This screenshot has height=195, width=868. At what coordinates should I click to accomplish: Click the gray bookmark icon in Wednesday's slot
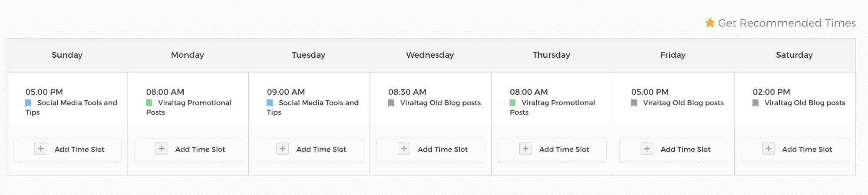pos(391,103)
